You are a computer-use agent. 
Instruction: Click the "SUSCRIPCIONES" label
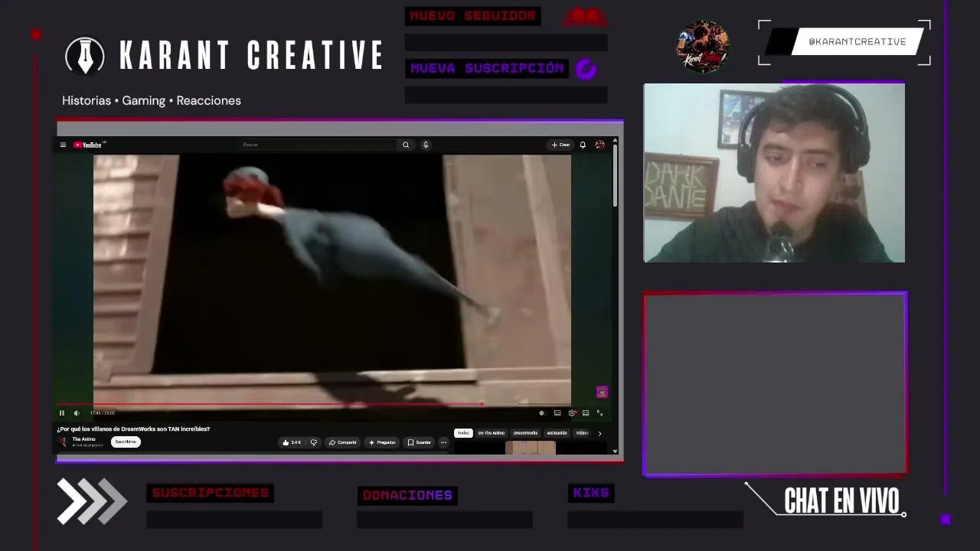point(210,493)
